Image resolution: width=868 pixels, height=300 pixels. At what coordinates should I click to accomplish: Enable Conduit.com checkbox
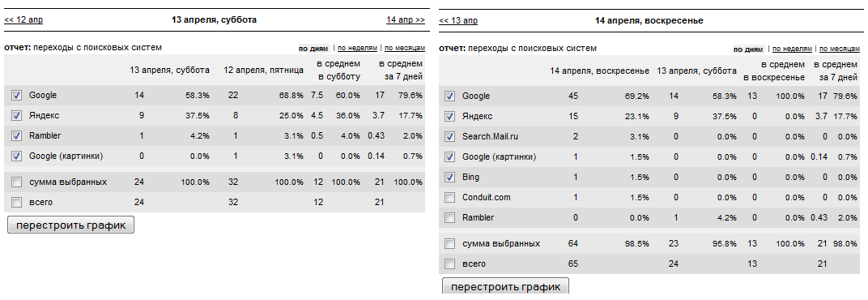pos(450,197)
